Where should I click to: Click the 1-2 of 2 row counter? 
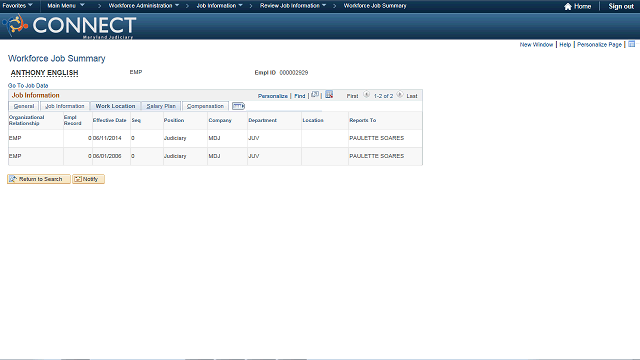point(383,96)
